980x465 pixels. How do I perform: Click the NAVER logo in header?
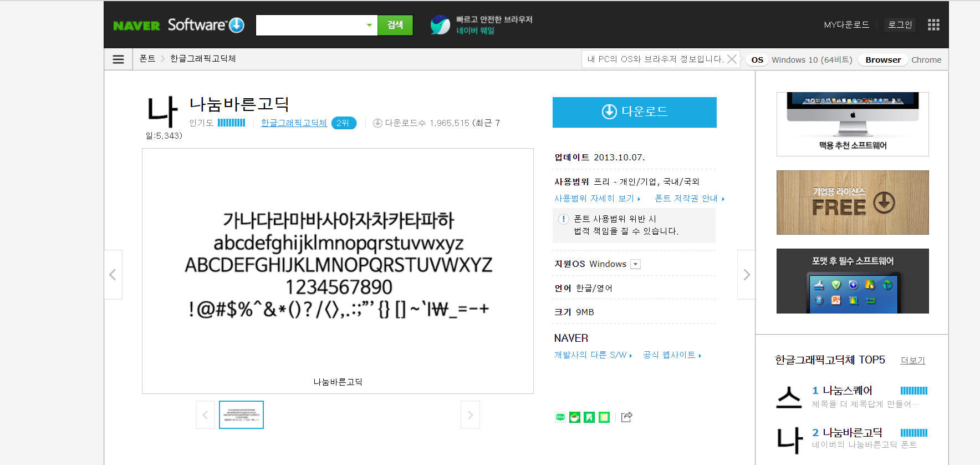pyautogui.click(x=136, y=26)
